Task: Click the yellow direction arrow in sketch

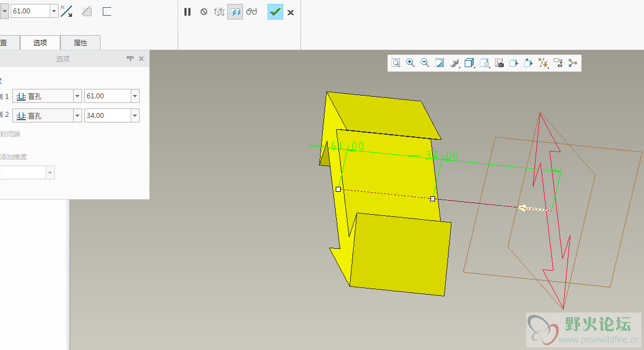Action: click(533, 209)
